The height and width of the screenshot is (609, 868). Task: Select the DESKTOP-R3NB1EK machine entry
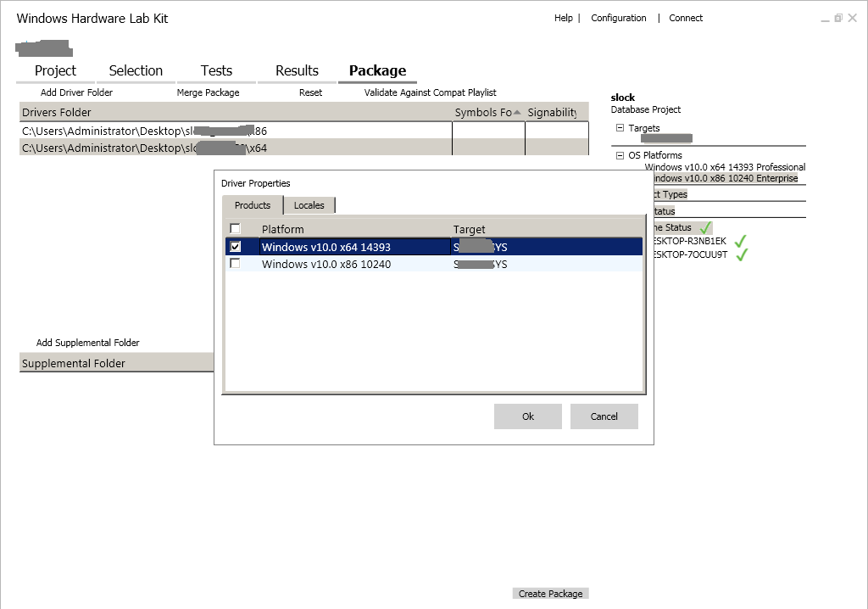click(x=690, y=241)
